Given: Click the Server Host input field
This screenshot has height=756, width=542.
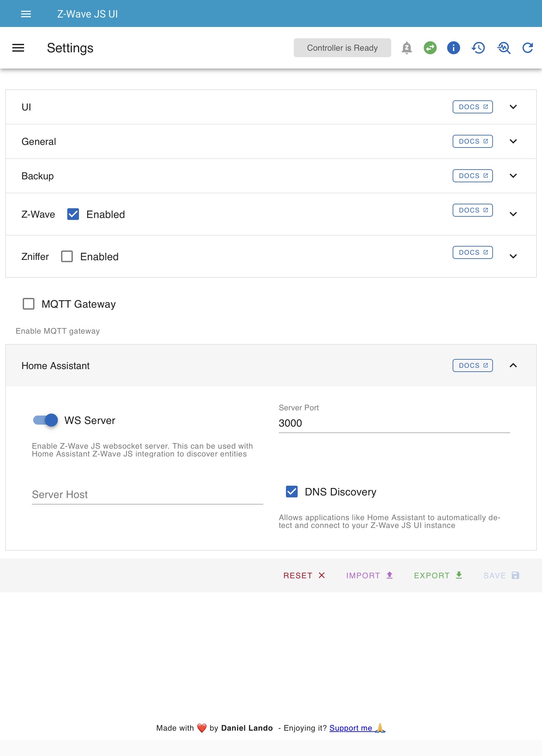Looking at the screenshot, I should coord(147,495).
